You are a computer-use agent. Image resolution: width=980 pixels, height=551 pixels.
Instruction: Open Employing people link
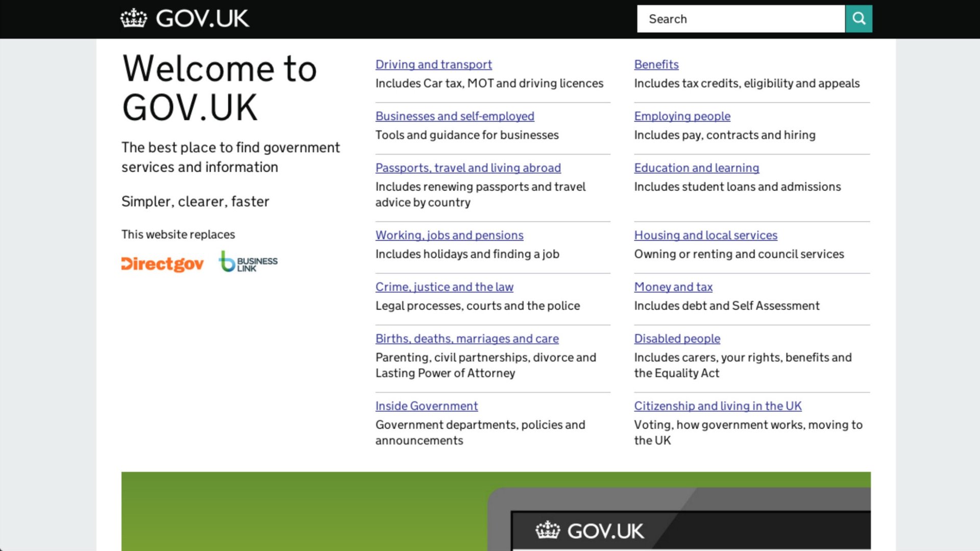pos(682,116)
